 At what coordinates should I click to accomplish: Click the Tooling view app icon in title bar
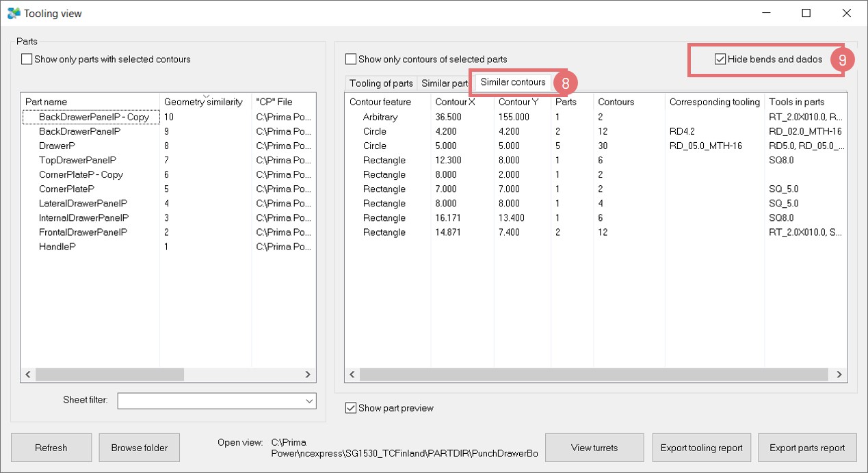14,13
